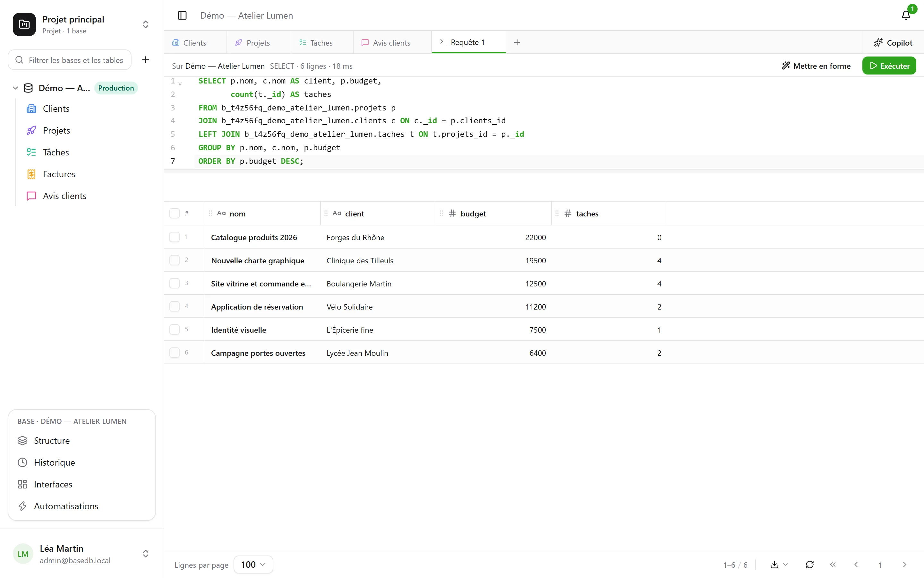Click the Projets rocket icon in sidebar
924x578 pixels.
[x=31, y=130]
